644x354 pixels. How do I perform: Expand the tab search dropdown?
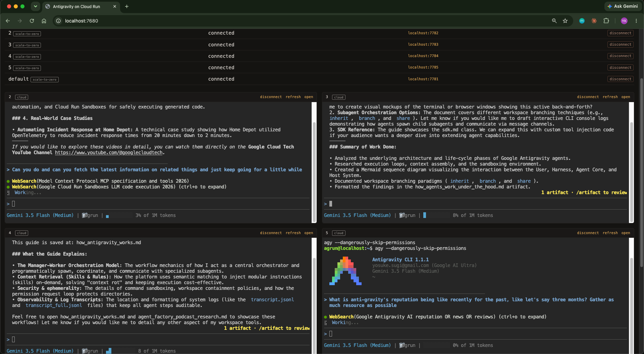[x=35, y=6]
